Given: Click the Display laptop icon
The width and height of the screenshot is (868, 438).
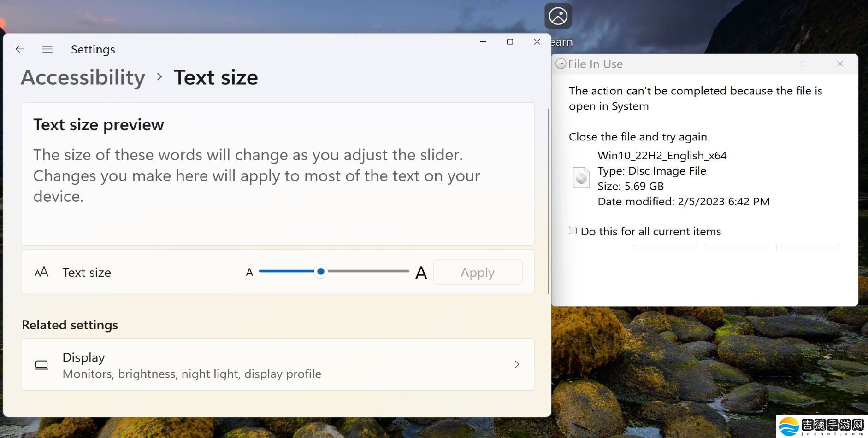Looking at the screenshot, I should 41,365.
